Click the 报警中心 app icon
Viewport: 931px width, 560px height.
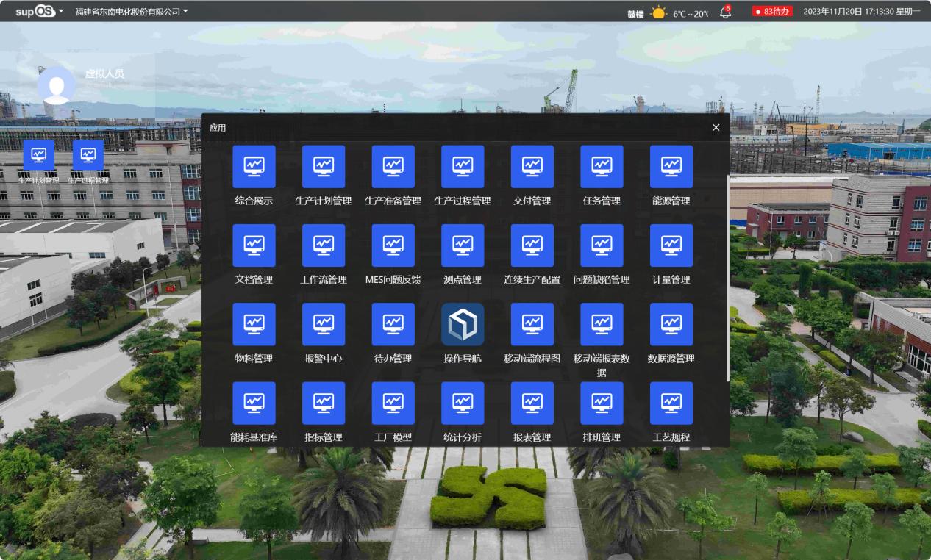[x=324, y=324]
